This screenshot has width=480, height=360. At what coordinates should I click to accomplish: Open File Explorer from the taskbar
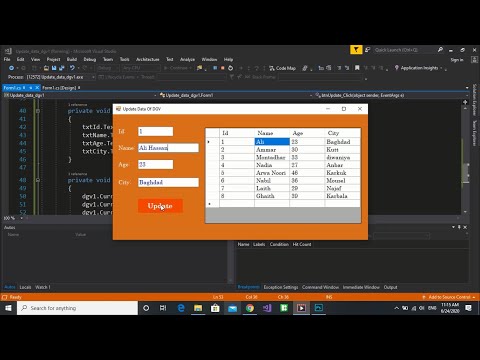(x=198, y=308)
